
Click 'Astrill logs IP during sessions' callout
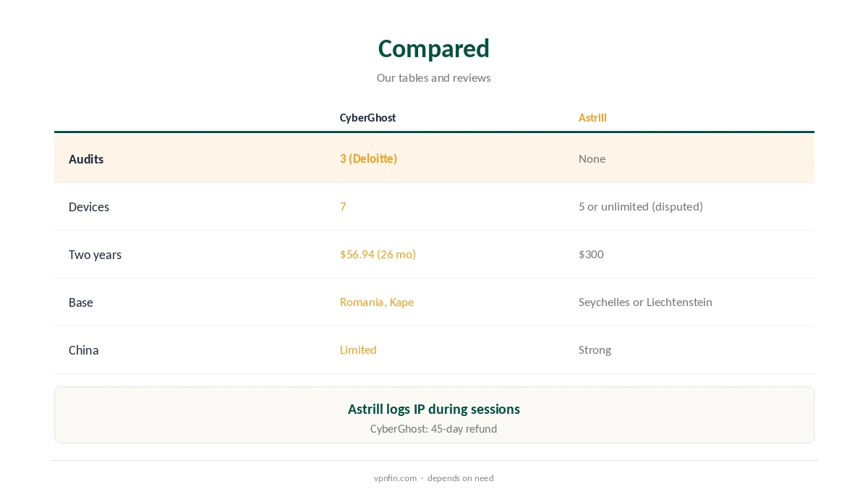(434, 410)
